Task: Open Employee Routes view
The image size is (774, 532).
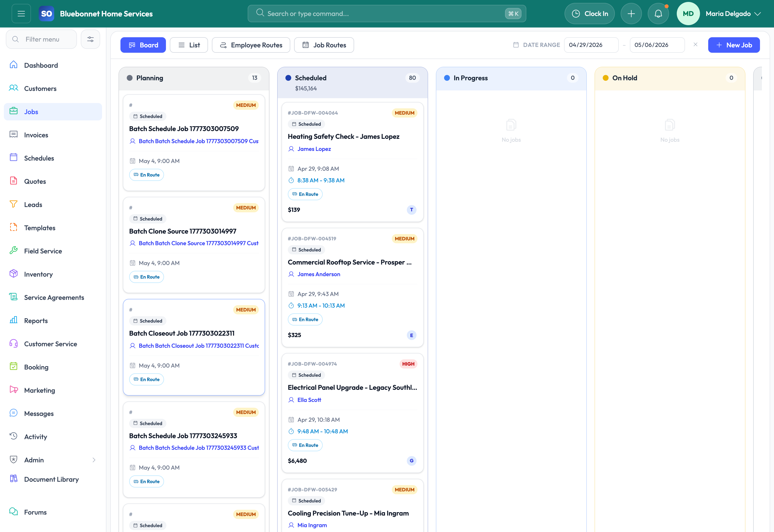Action: point(251,45)
